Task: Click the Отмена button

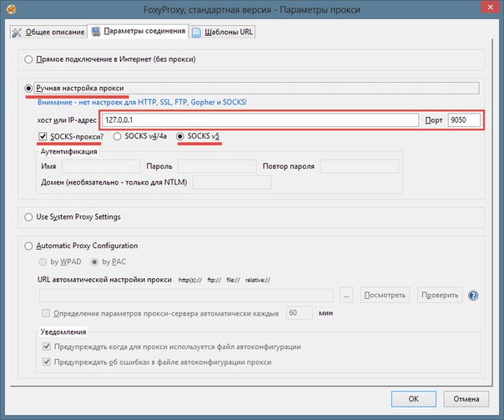Action: [x=466, y=399]
